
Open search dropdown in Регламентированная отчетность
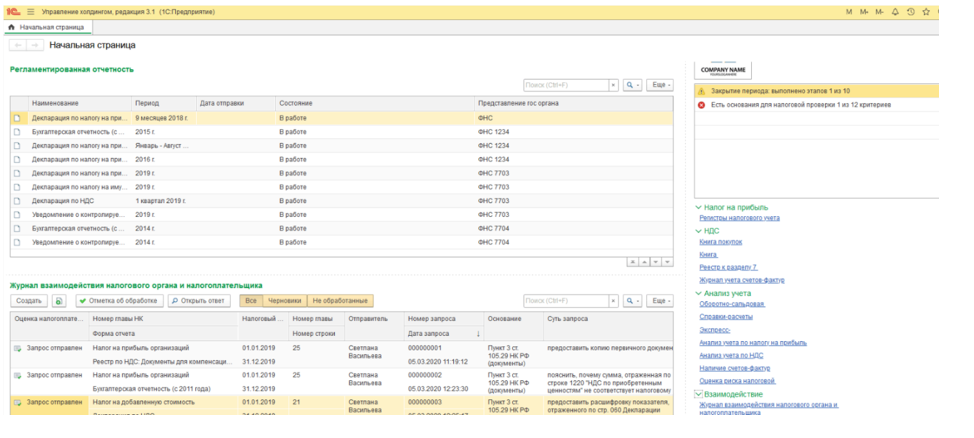click(x=632, y=85)
